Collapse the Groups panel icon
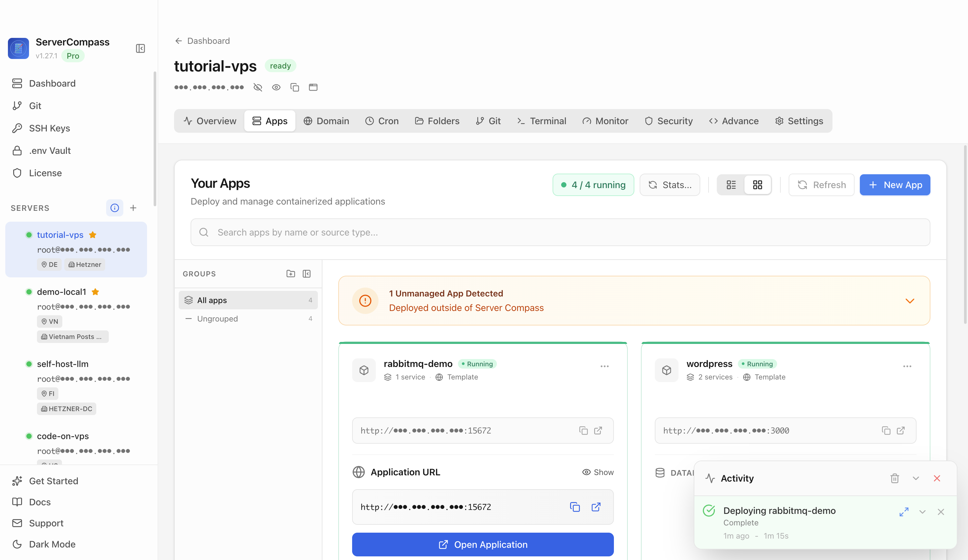Screen dimensions: 968x560 [307, 274]
